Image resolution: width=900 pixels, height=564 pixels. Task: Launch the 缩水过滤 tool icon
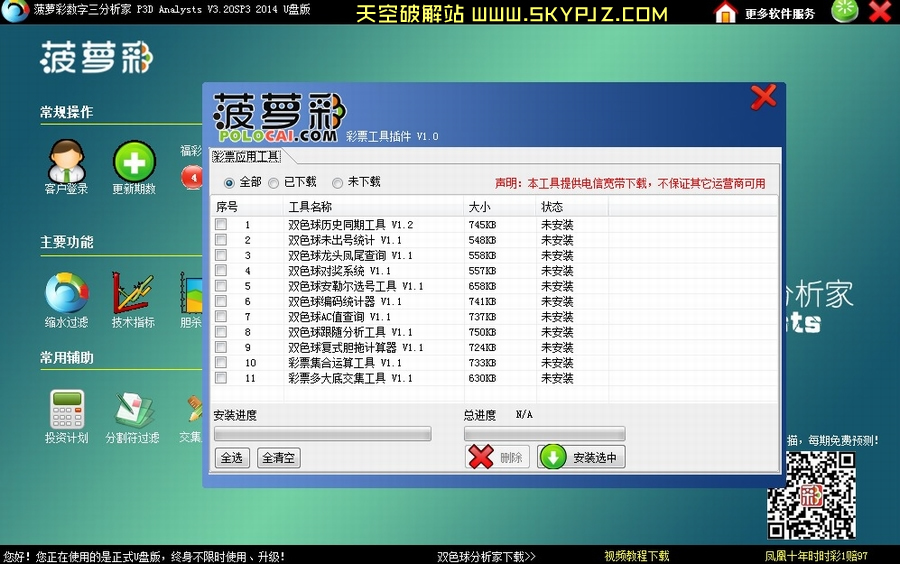(x=66, y=293)
